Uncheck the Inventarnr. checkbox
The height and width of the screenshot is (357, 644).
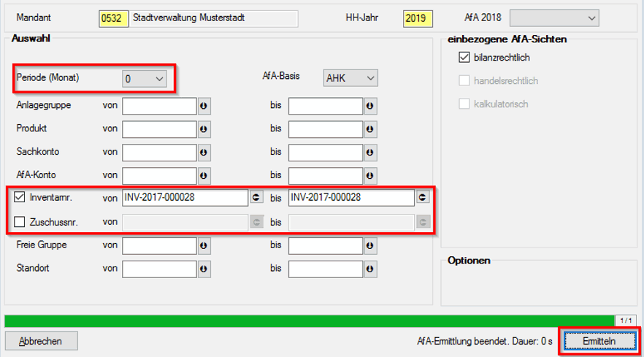click(x=20, y=198)
